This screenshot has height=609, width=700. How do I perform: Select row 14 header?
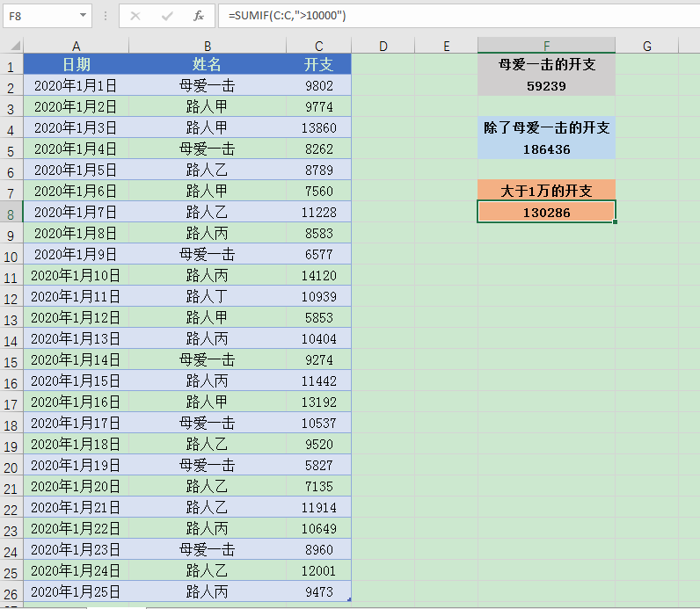coord(11,338)
